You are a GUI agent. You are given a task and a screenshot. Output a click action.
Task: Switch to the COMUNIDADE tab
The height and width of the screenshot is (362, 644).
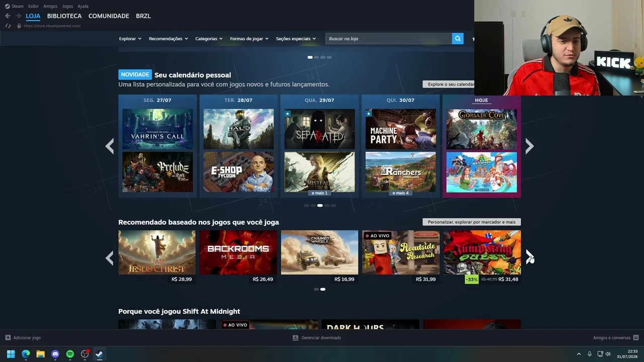[x=109, y=16]
